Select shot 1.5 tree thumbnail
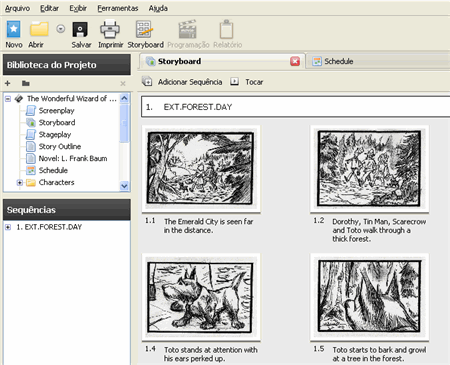Viewport: 450px width, 365px height. (369, 297)
